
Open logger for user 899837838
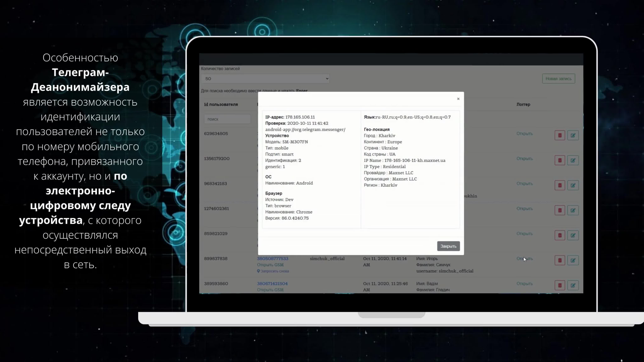pos(524,258)
